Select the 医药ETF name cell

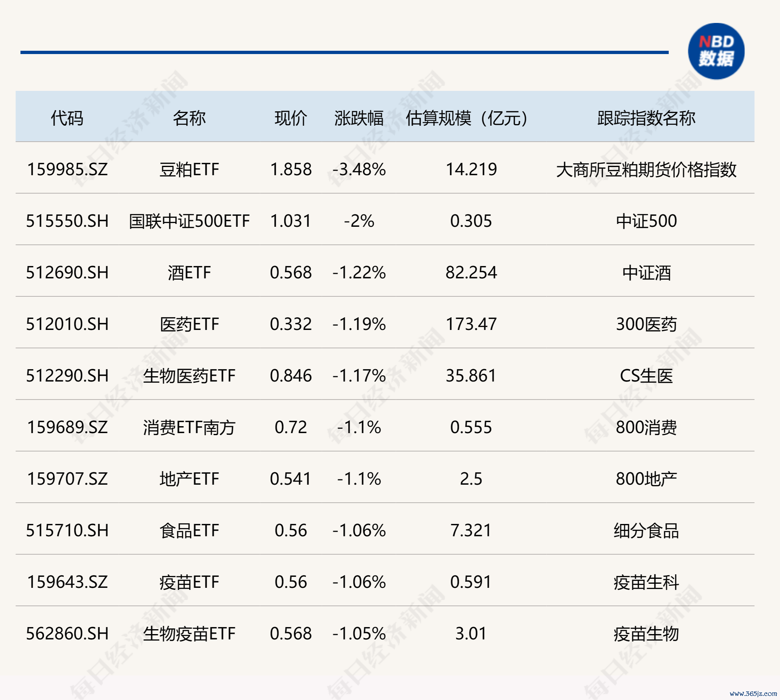point(189,324)
